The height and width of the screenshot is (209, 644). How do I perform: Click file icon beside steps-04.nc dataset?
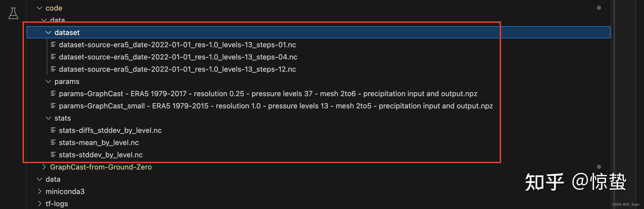53,57
